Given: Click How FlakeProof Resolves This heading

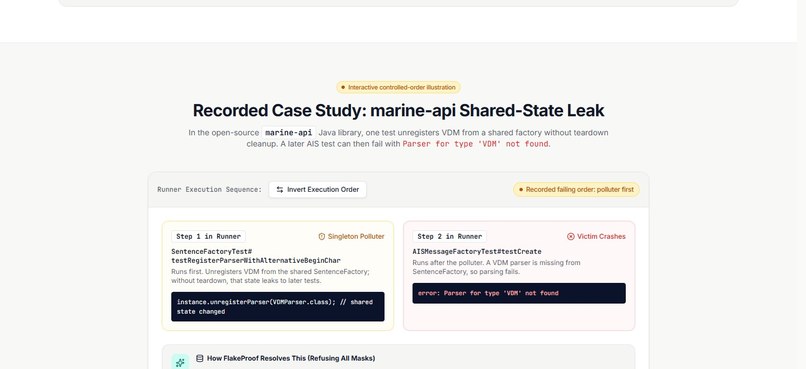Looking at the screenshot, I should coord(291,358).
